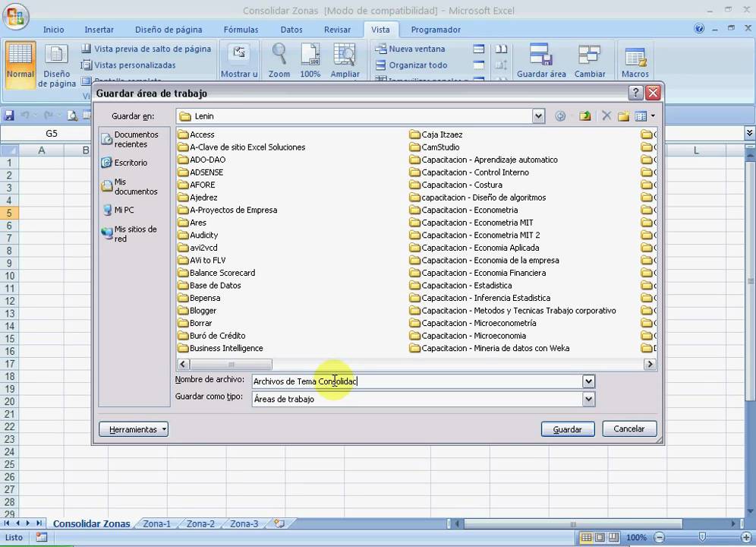Click insert new sheet tab icon
Image resolution: width=756 pixels, height=547 pixels.
279,523
